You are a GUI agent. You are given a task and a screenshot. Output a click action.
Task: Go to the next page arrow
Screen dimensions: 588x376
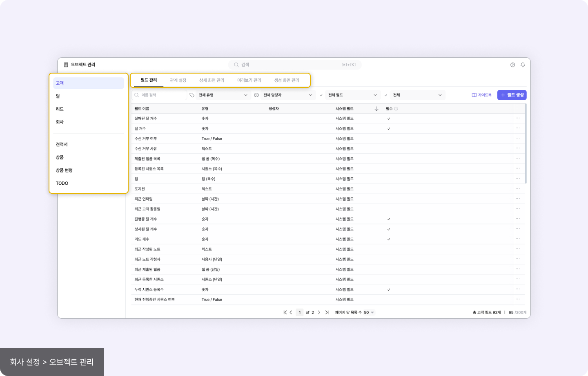[319, 313]
